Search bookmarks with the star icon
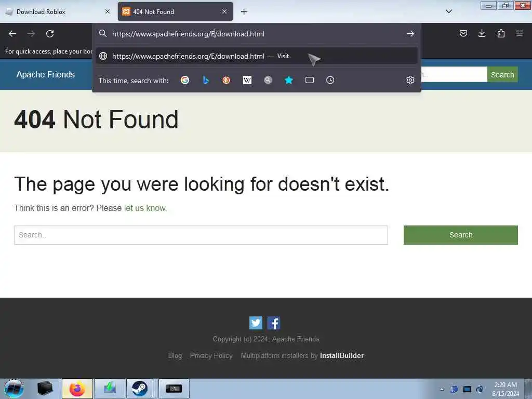Viewport: 532px width, 399px height. pos(289,80)
